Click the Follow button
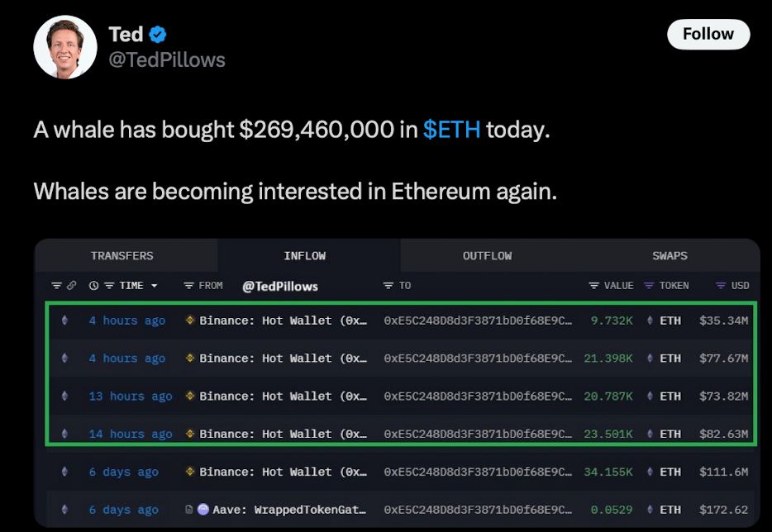Viewport: 772px width, 532px height. (708, 34)
